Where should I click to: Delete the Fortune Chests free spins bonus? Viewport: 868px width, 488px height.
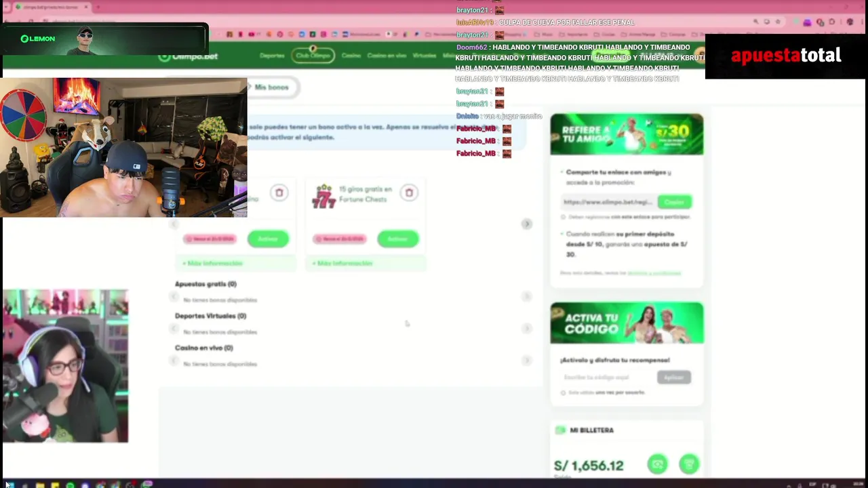click(x=409, y=192)
